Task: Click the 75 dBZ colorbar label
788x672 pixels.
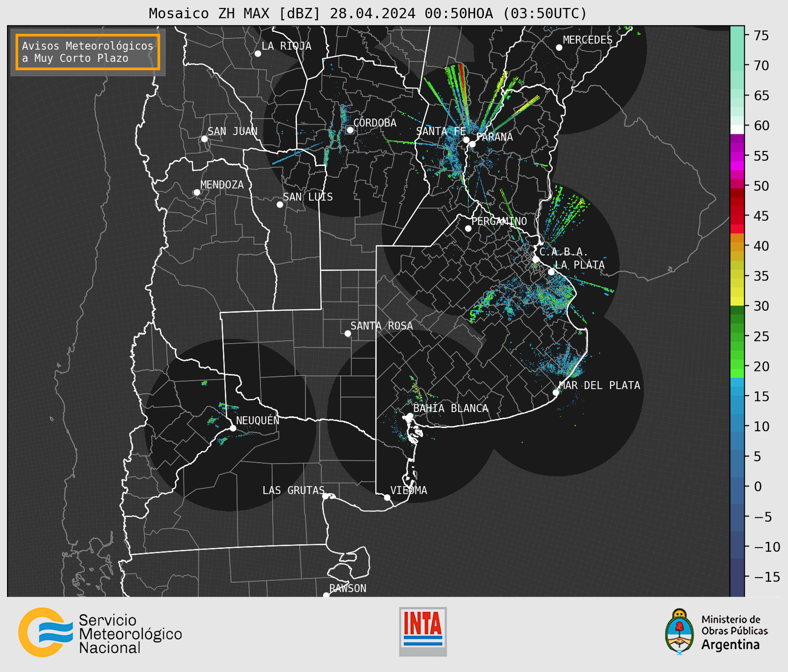Action: coord(761,36)
